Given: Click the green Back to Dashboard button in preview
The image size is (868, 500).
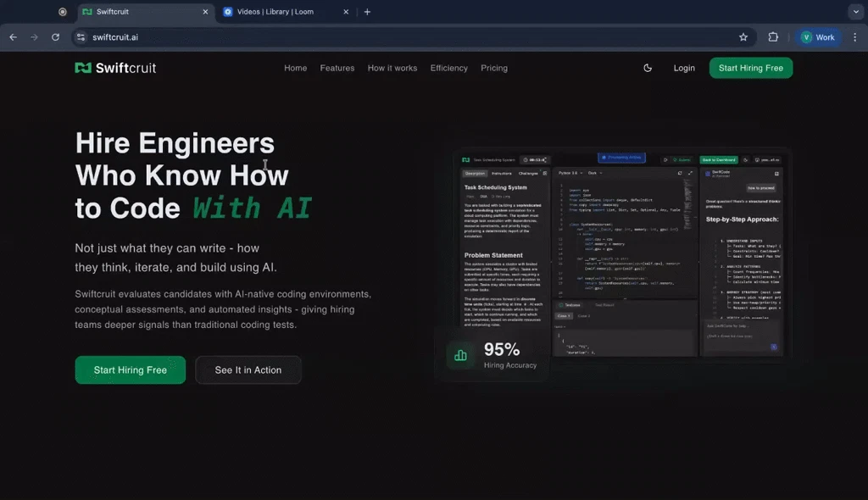Looking at the screenshot, I should click(719, 159).
